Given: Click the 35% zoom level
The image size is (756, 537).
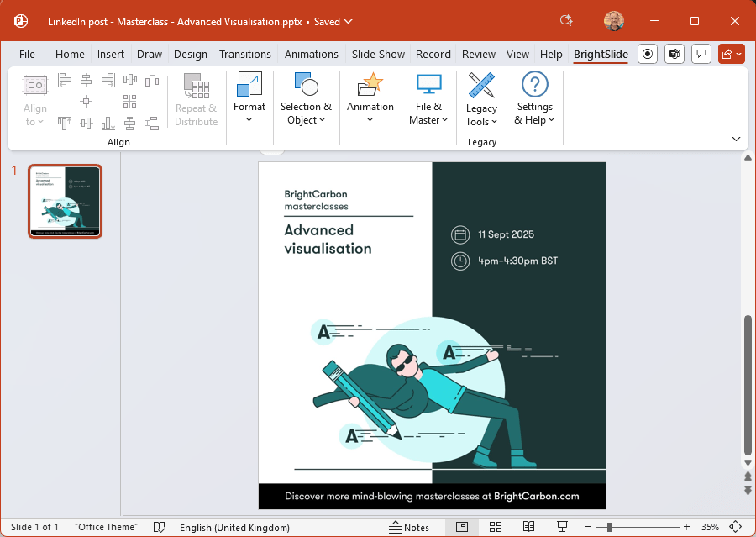Looking at the screenshot, I should click(x=710, y=527).
